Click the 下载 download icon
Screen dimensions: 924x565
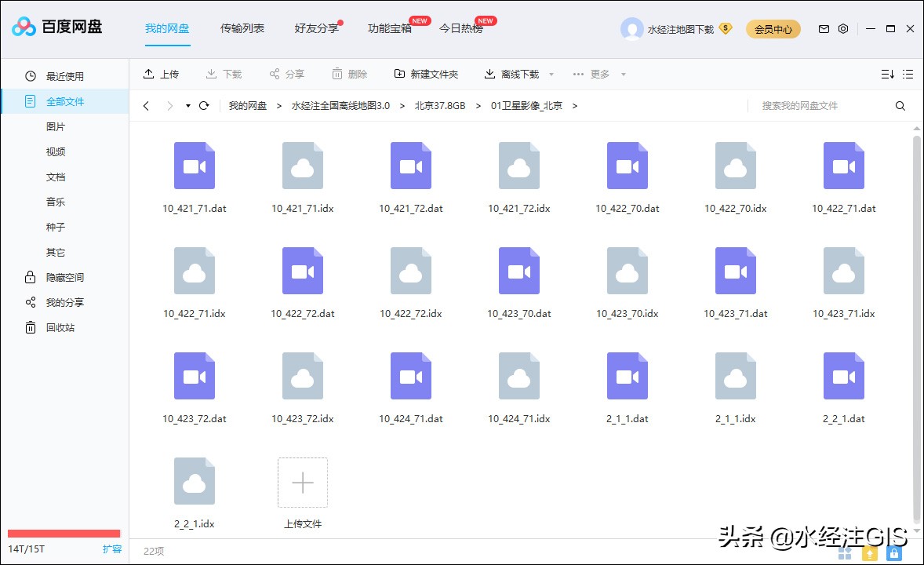210,74
